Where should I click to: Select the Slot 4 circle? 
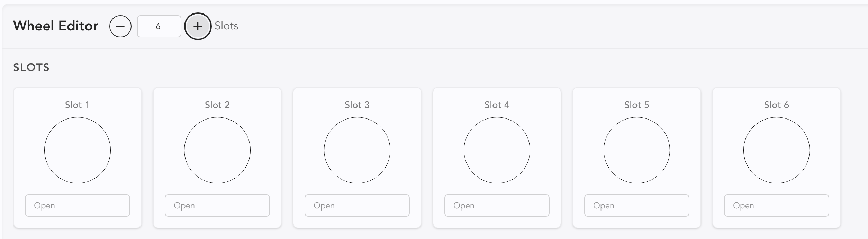coord(497,150)
